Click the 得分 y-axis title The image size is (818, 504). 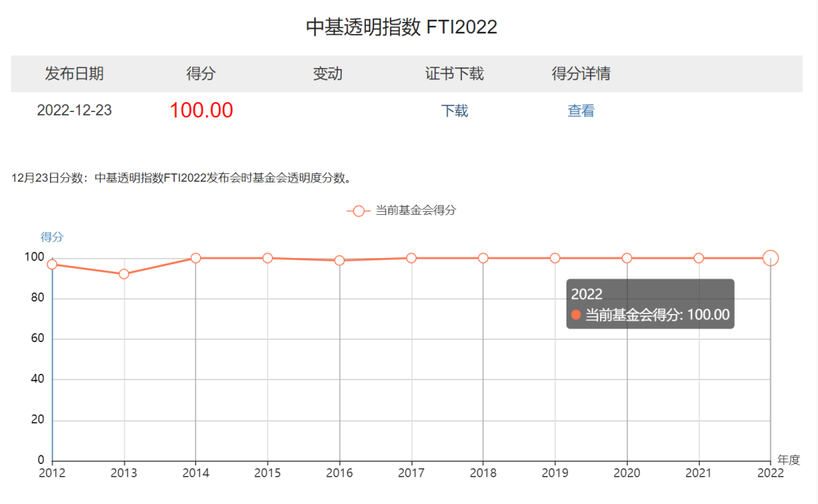[52, 237]
